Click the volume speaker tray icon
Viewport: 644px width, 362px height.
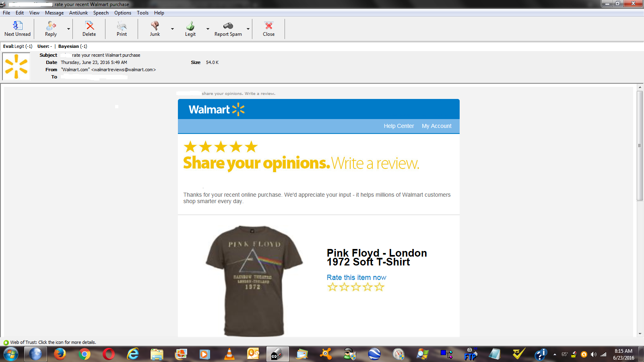click(x=594, y=354)
